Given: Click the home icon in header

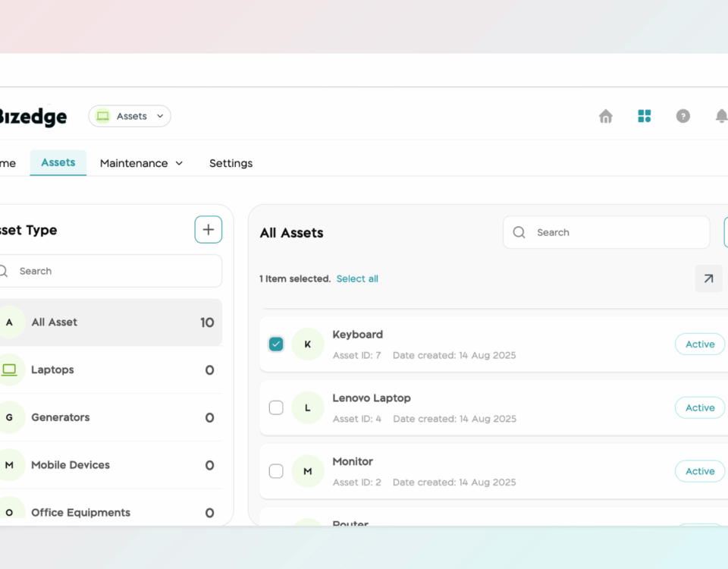Looking at the screenshot, I should click(x=605, y=116).
